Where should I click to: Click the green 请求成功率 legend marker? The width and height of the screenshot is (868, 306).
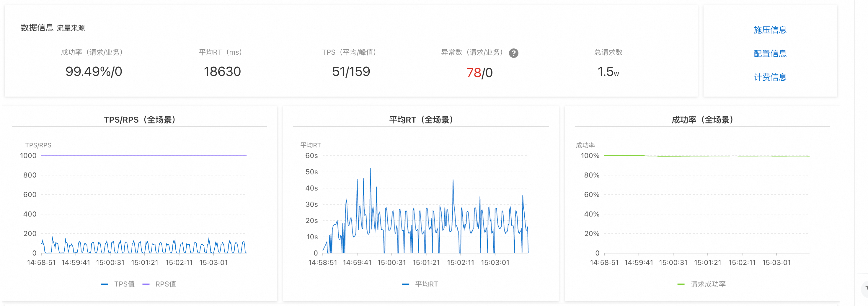[681, 284]
